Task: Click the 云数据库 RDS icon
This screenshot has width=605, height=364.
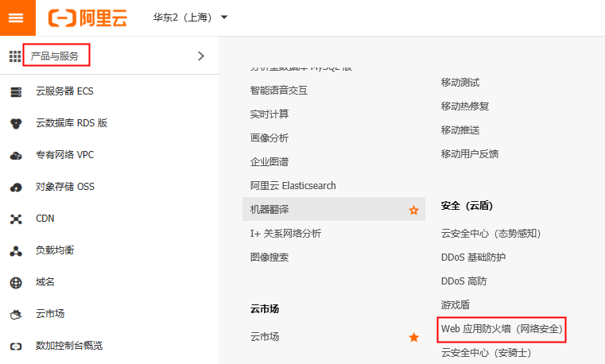Action: tap(16, 124)
